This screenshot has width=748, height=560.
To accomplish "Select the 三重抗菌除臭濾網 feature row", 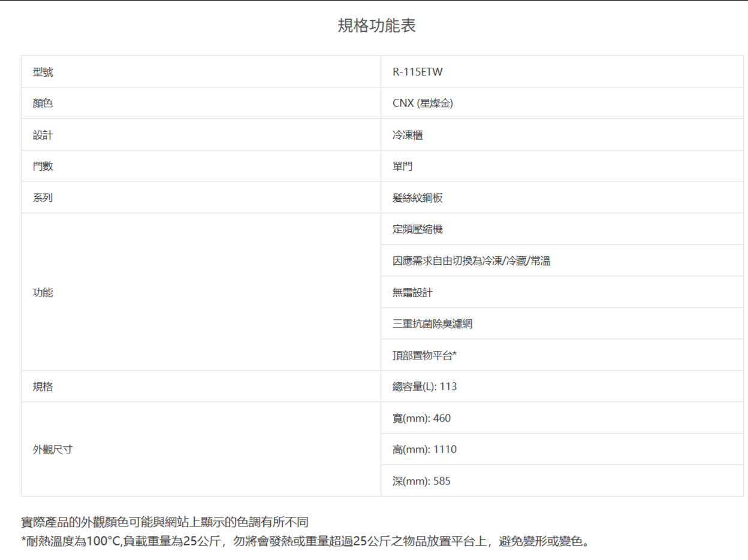I will coord(432,323).
